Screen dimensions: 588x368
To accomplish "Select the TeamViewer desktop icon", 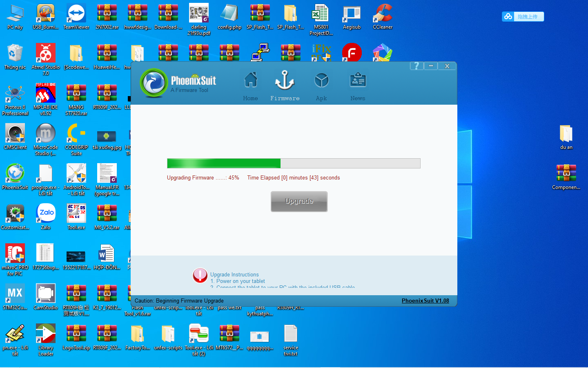I will click(x=76, y=17).
